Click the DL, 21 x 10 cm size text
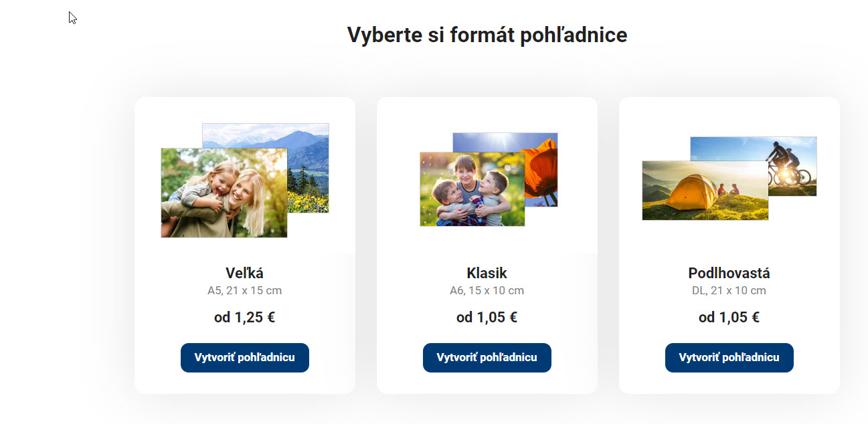This screenshot has height=424, width=868. (729, 291)
